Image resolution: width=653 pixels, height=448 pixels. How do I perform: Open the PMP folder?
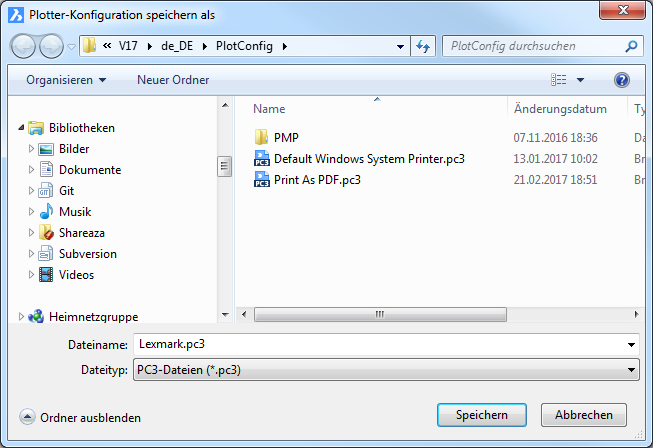pyautogui.click(x=286, y=137)
